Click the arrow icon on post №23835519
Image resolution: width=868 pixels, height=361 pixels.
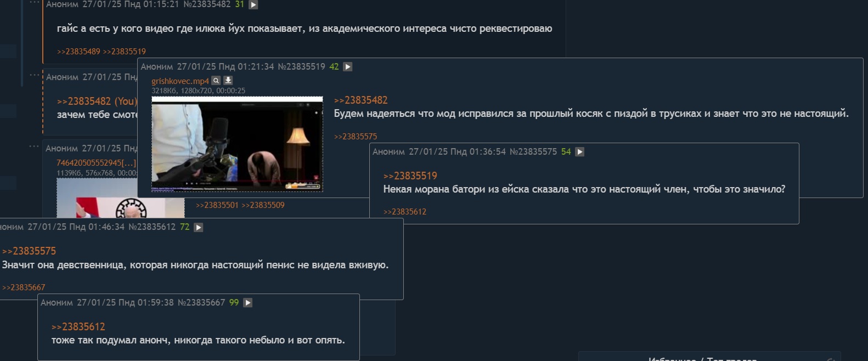coord(347,67)
